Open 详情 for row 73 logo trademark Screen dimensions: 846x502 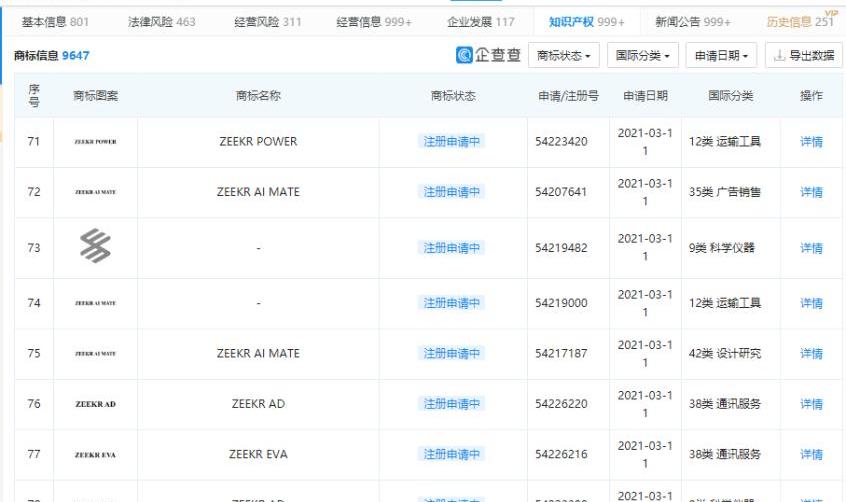click(x=811, y=248)
